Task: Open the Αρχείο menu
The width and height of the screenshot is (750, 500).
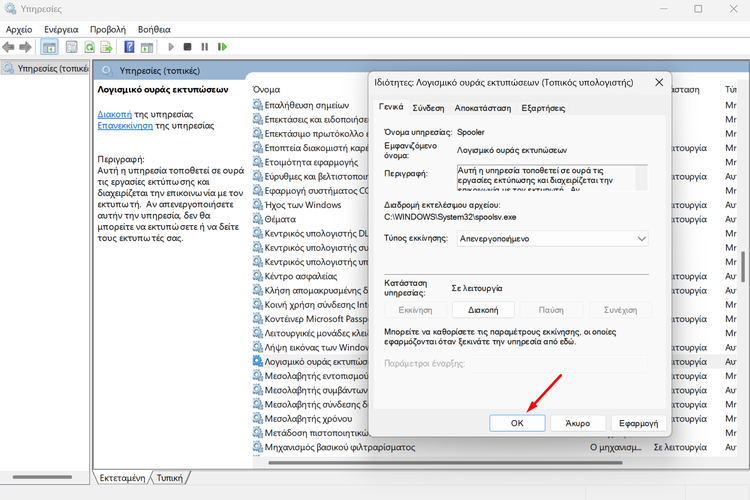Action: pyautogui.click(x=19, y=30)
